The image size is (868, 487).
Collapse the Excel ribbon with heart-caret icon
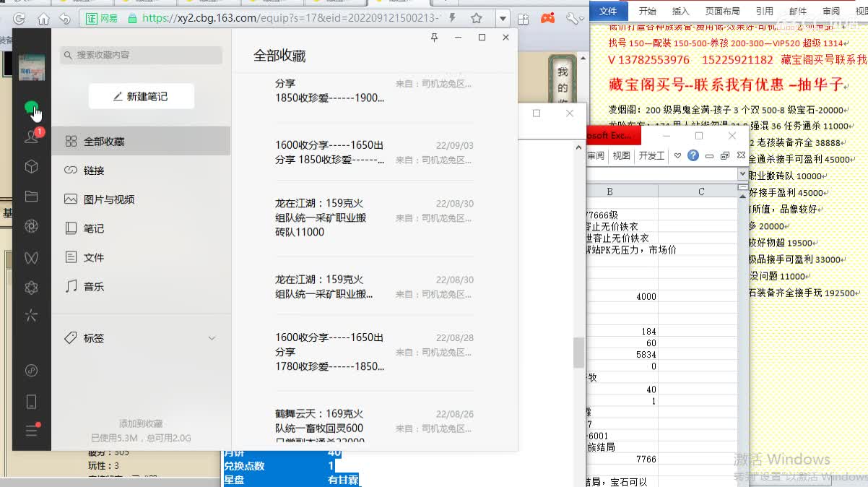click(677, 155)
